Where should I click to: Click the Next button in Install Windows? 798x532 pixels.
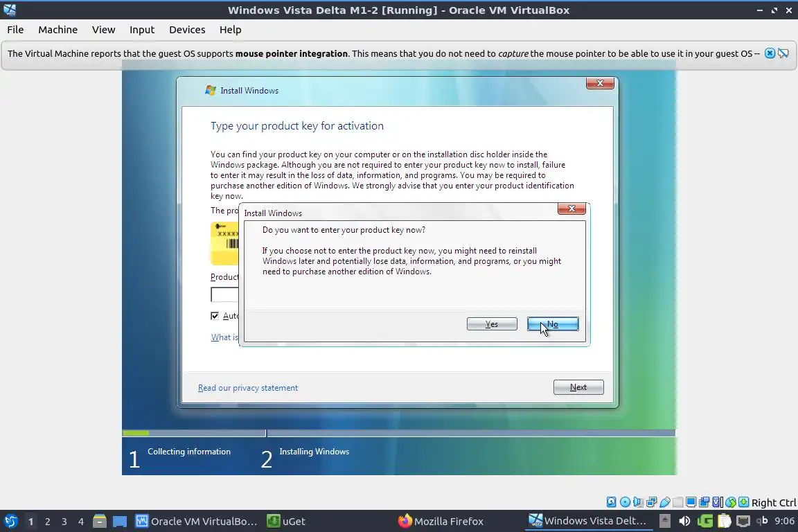[x=578, y=387]
